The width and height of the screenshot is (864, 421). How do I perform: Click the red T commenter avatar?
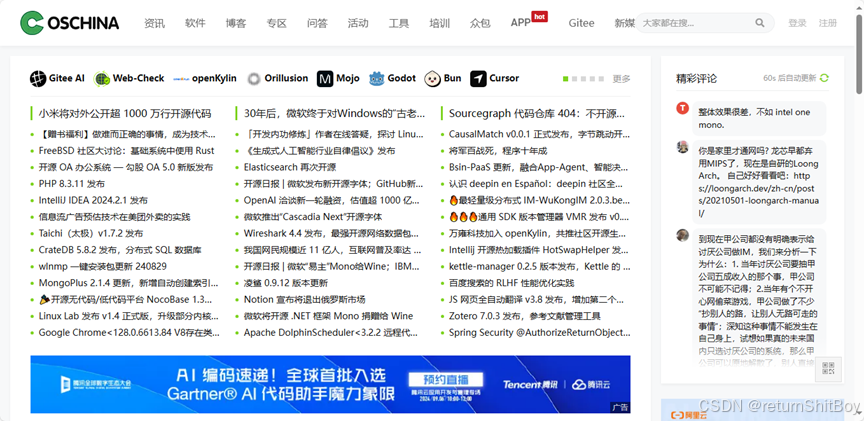[683, 108]
